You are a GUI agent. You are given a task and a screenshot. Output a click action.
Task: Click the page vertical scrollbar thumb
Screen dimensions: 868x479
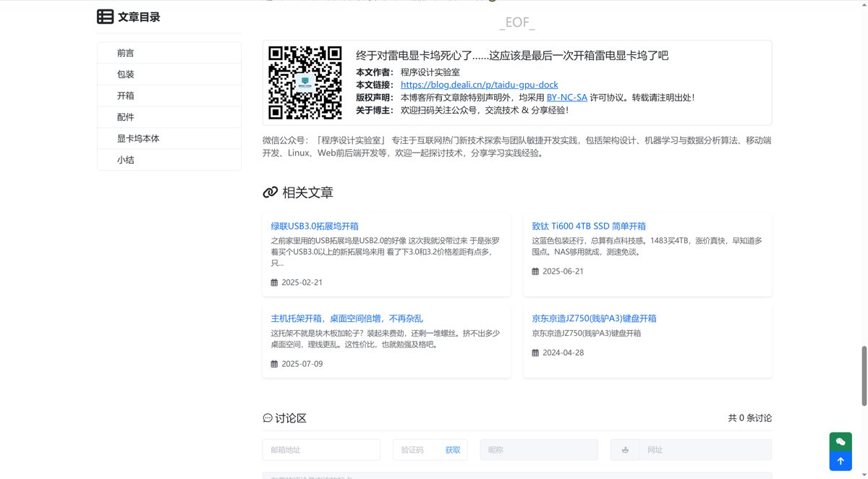tap(862, 376)
